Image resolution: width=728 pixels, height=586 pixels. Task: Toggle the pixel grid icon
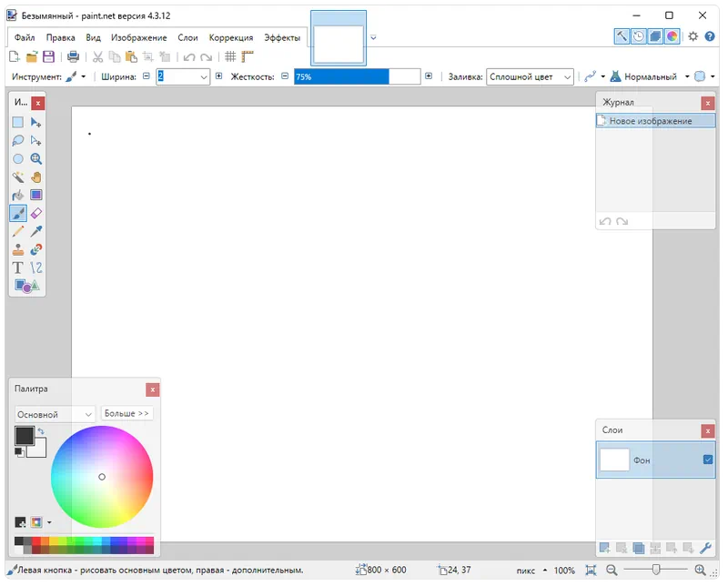tap(230, 56)
